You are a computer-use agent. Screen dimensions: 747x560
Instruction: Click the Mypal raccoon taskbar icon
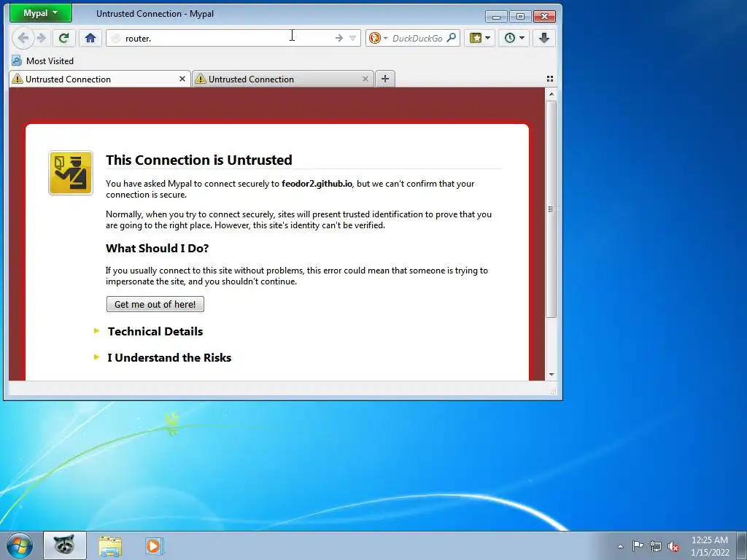65,545
